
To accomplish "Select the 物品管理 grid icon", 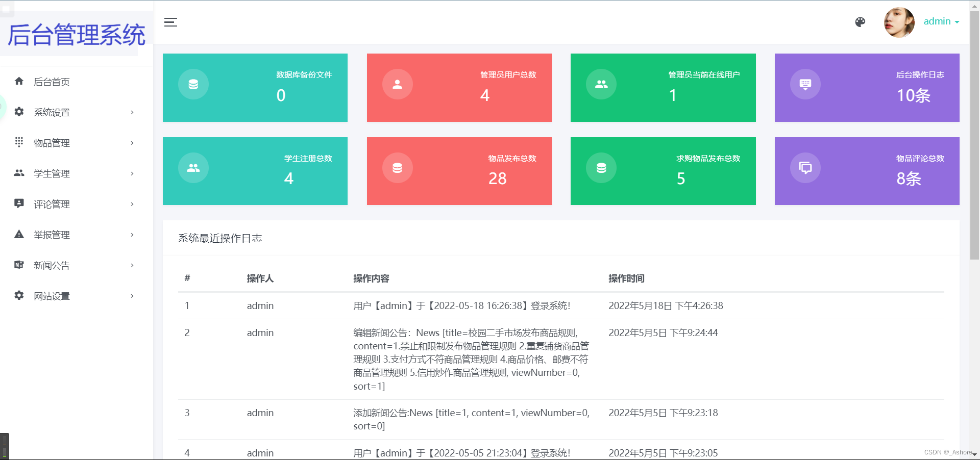I will point(19,143).
